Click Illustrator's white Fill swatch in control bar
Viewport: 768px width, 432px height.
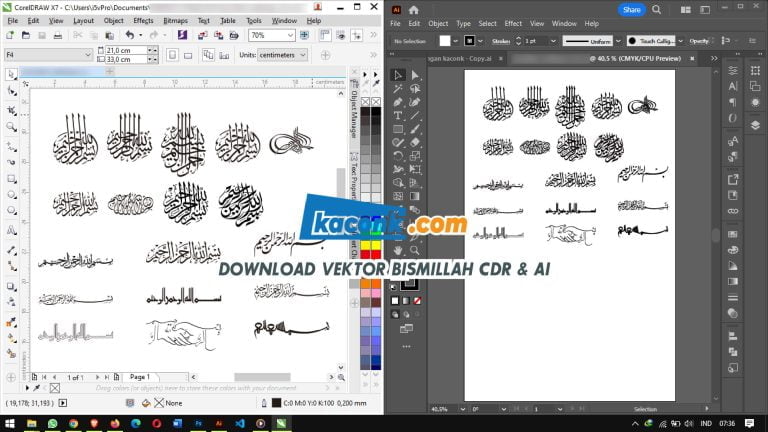click(445, 41)
